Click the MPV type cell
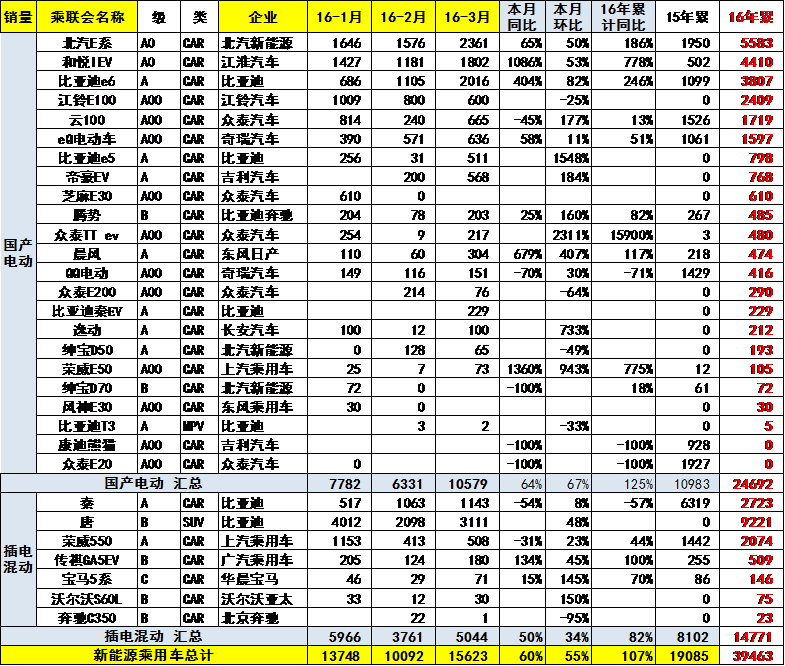This screenshot has height=666, width=785. pyautogui.click(x=199, y=426)
